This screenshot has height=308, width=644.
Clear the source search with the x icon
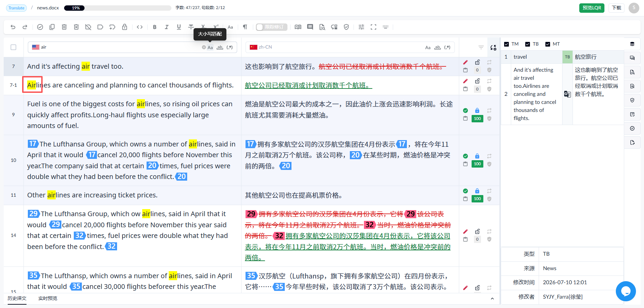point(204,47)
